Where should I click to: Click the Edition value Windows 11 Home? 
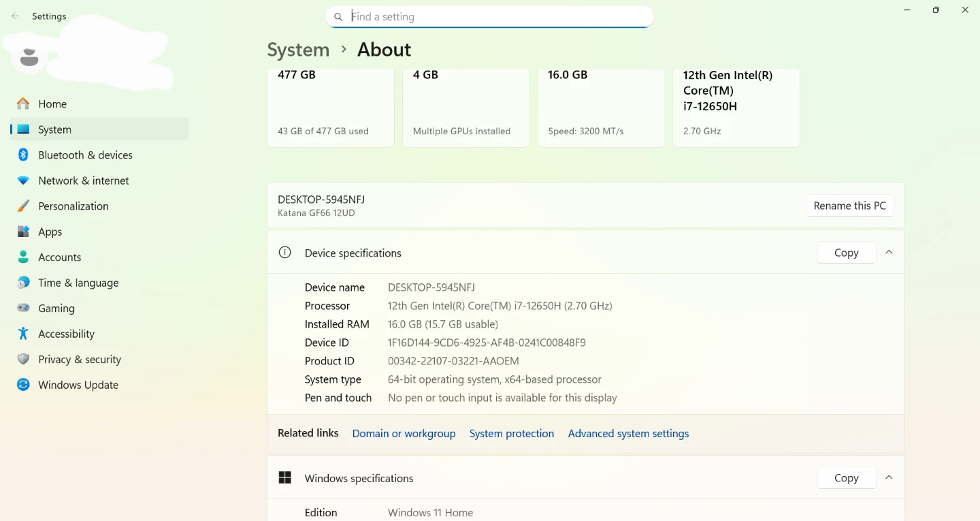coord(430,513)
